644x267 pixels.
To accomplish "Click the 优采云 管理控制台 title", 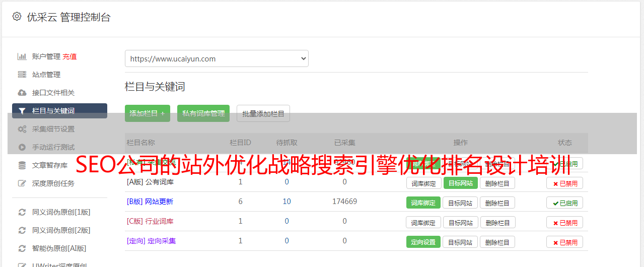I will pos(68,17).
